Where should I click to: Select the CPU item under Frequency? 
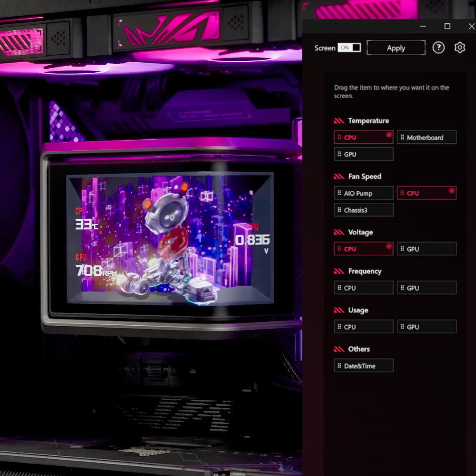pos(364,288)
